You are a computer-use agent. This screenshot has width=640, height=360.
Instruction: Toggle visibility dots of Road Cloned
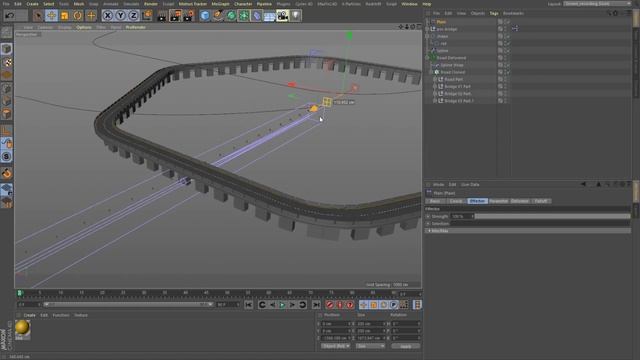pos(505,72)
